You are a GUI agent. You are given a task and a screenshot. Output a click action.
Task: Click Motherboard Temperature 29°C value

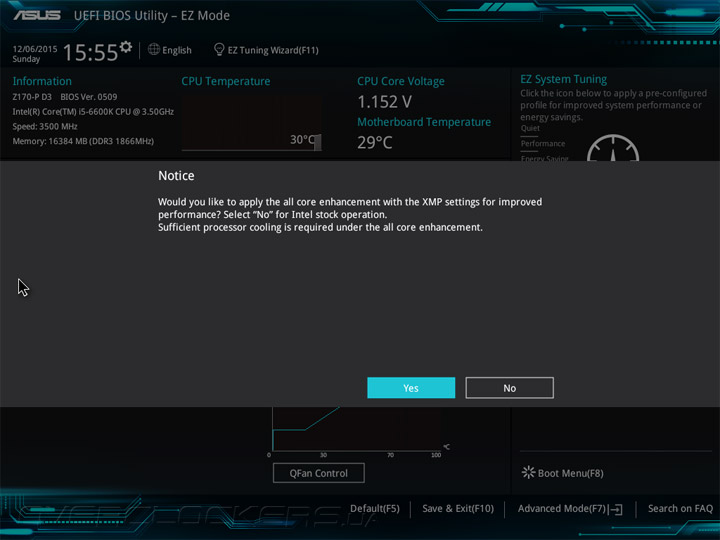[375, 142]
